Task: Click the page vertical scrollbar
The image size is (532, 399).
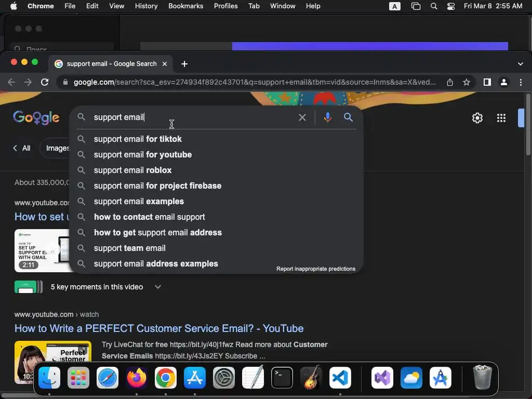Action: coord(528,125)
